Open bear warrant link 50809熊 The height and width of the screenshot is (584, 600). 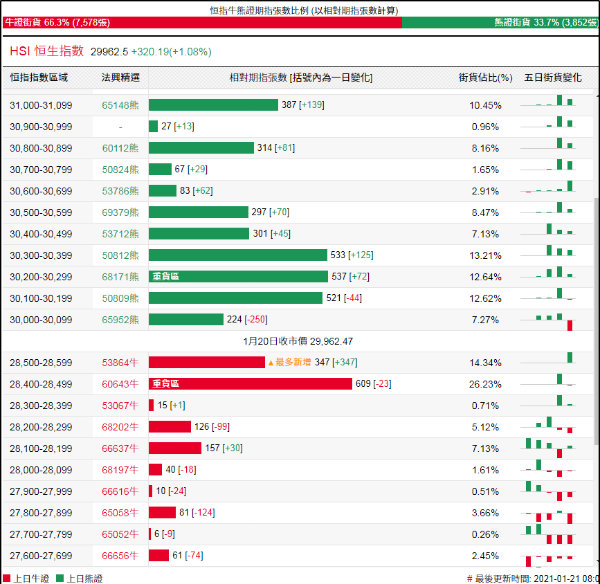pos(120,298)
